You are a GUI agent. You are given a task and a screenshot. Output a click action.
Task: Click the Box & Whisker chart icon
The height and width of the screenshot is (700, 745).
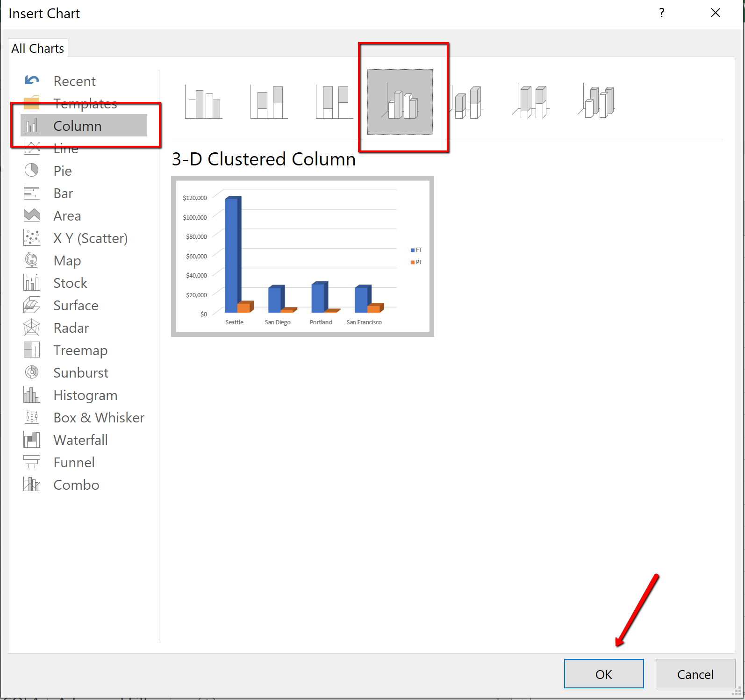(32, 417)
